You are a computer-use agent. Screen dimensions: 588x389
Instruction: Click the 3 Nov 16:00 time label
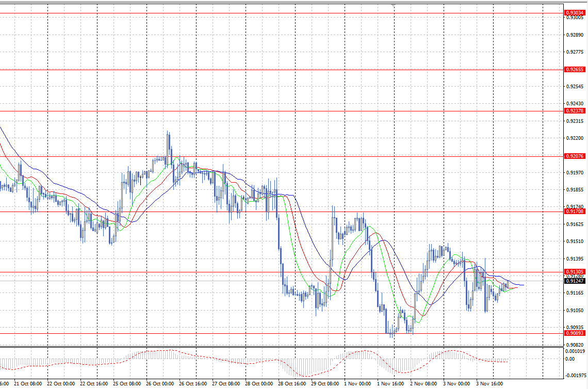pos(489,384)
